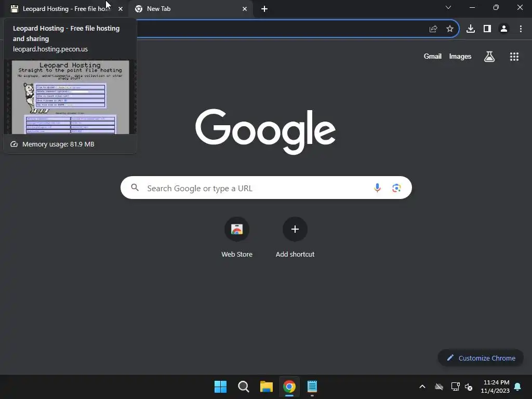The image size is (532, 399).
Task: Toggle the Chrome side panel
Action: tap(487, 29)
